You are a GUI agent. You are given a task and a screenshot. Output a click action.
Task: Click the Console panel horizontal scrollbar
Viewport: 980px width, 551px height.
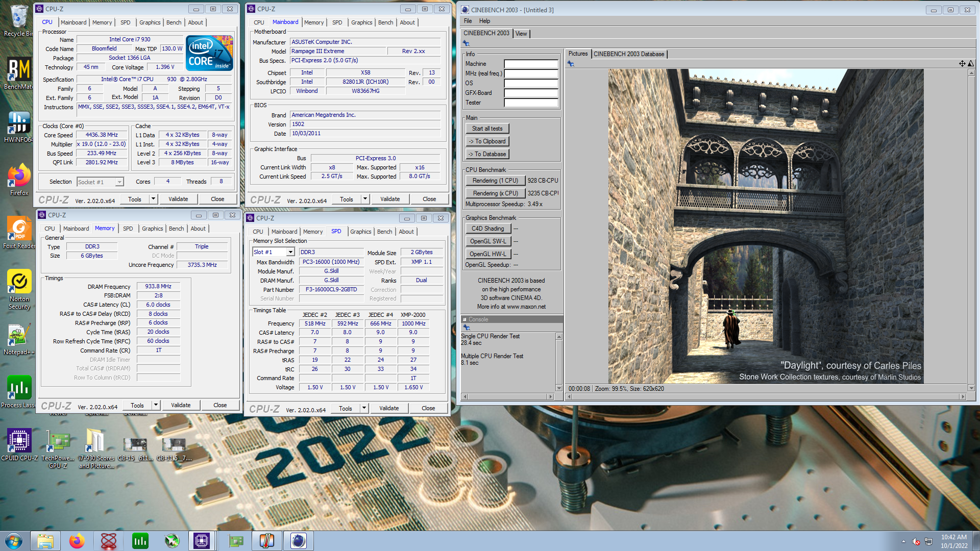[507, 396]
